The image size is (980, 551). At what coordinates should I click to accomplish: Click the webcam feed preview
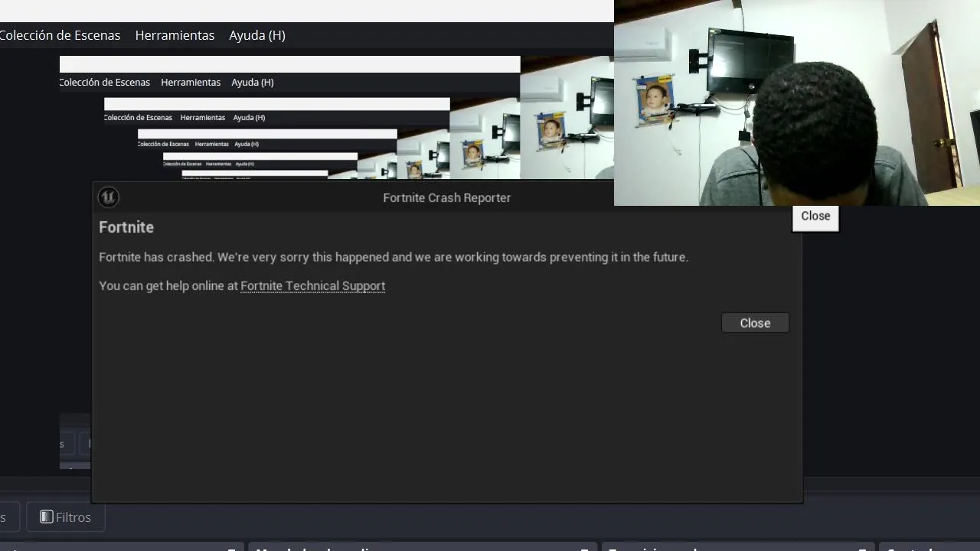[x=797, y=103]
